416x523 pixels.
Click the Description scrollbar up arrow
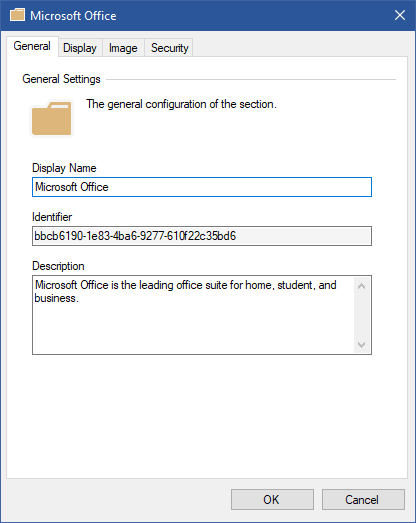pos(361,287)
